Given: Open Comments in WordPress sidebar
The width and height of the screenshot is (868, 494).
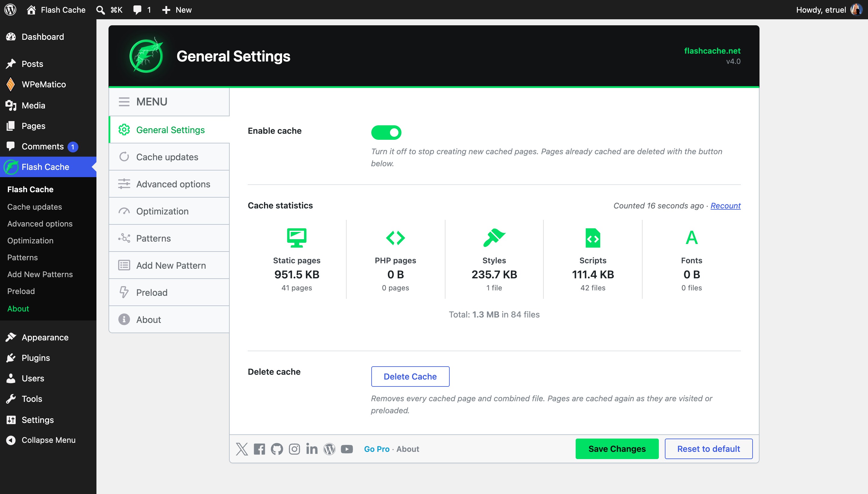Looking at the screenshot, I should tap(48, 146).
